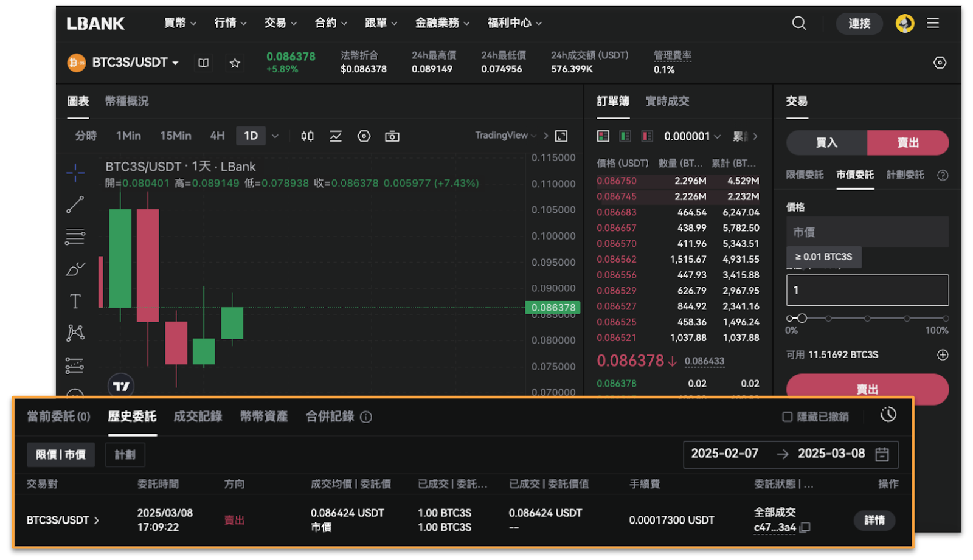Open the candlestick chart type icon
The height and width of the screenshot is (560, 973).
(x=307, y=136)
